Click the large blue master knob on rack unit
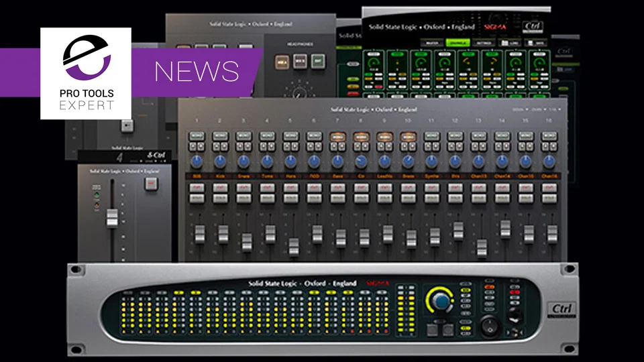The width and height of the screenshot is (644, 362). [441, 301]
